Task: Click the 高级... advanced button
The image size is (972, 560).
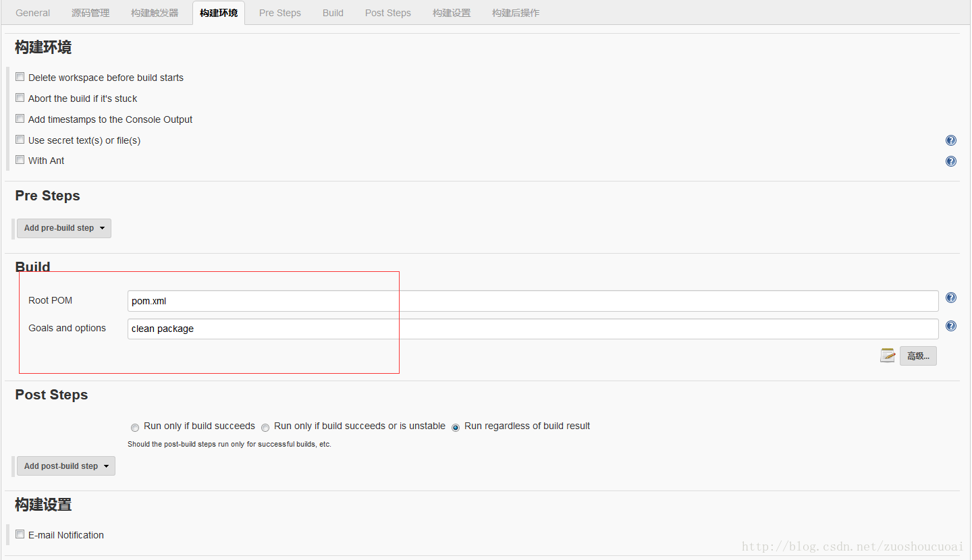Action: (918, 356)
